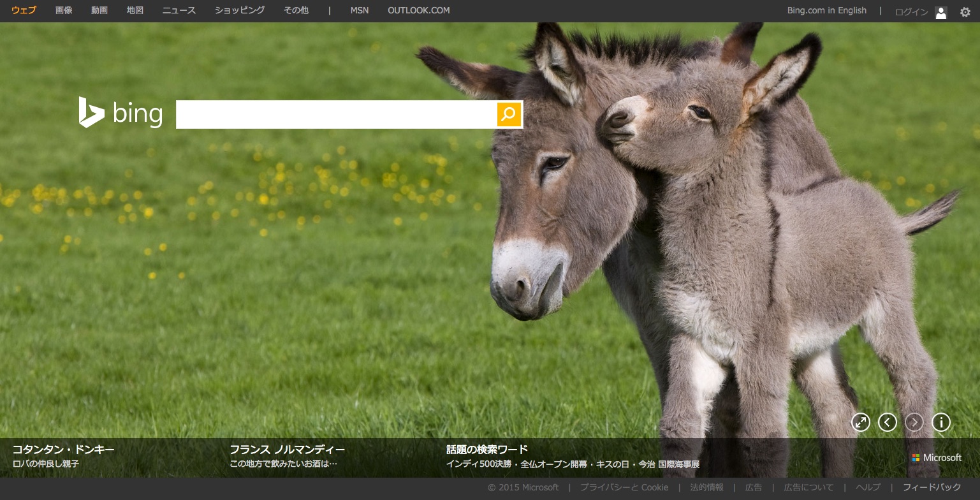Screen dimensions: 980x500
Task: Show image info with the i icon
Action: [x=941, y=422]
